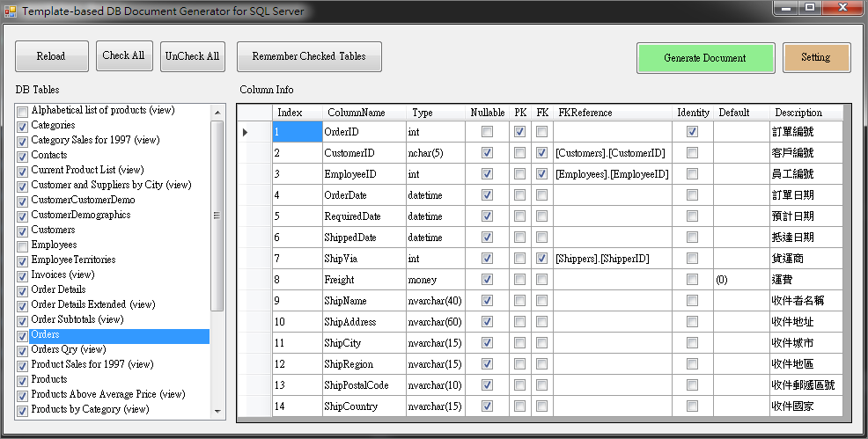Toggle the PK checkbox for OrderID
868x439 pixels.
[519, 132]
